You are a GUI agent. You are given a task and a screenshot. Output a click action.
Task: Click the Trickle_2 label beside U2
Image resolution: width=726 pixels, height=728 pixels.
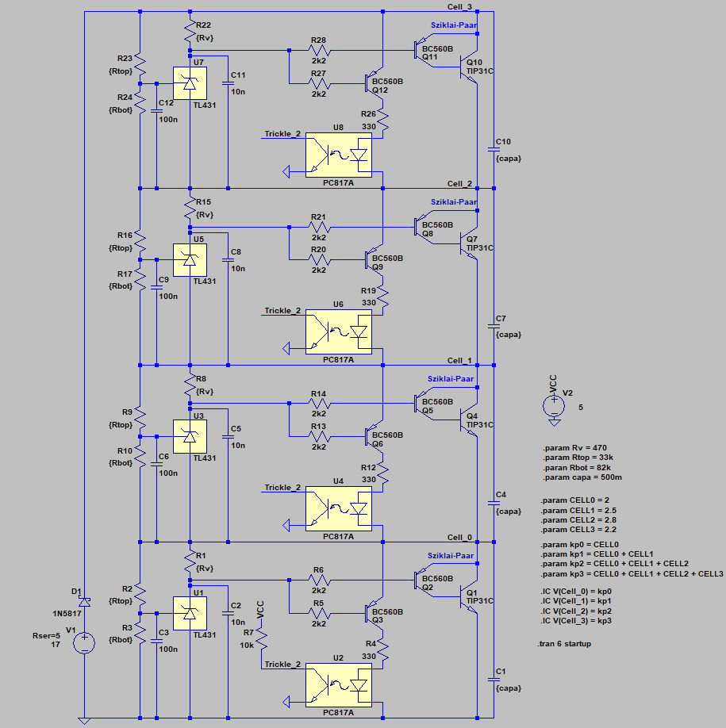282,665
